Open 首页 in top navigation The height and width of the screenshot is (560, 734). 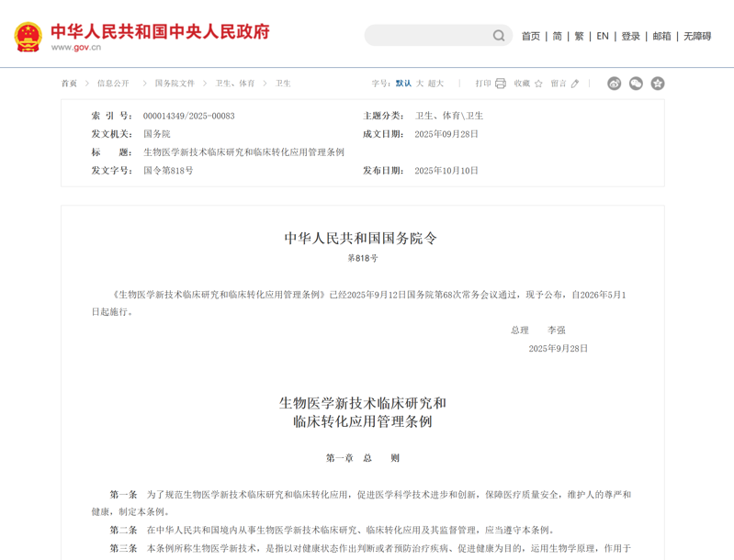pos(531,37)
